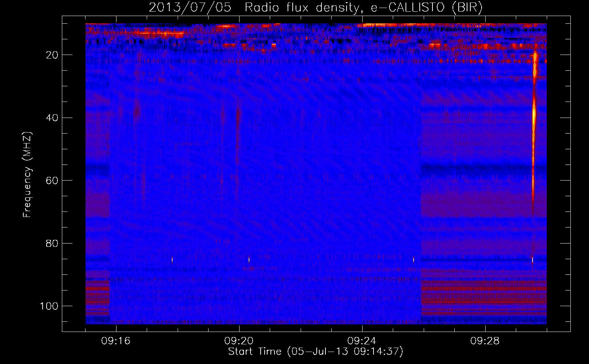The height and width of the screenshot is (364, 589).
Task: Click the 09:24 time tick label
Action: click(362, 341)
